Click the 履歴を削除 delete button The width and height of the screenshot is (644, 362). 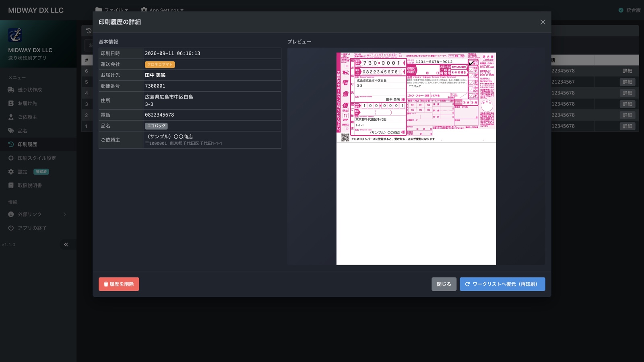click(119, 284)
